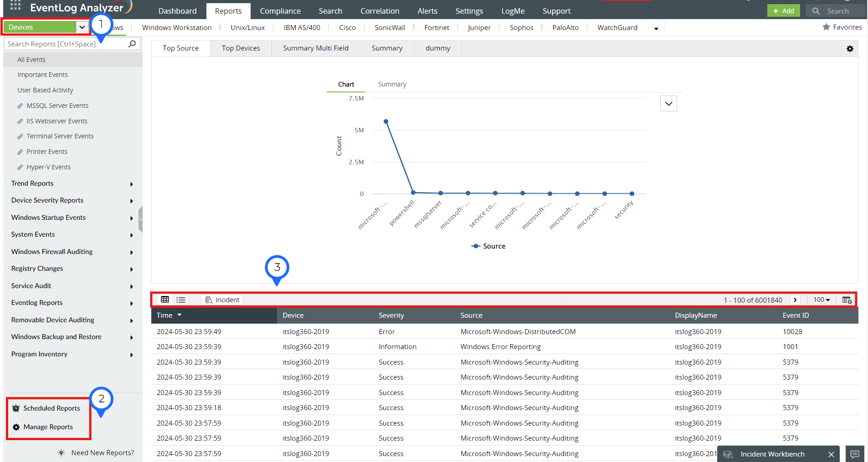The image size is (868, 462).
Task: Click the MSSQL Server Events link icon
Action: click(20, 106)
